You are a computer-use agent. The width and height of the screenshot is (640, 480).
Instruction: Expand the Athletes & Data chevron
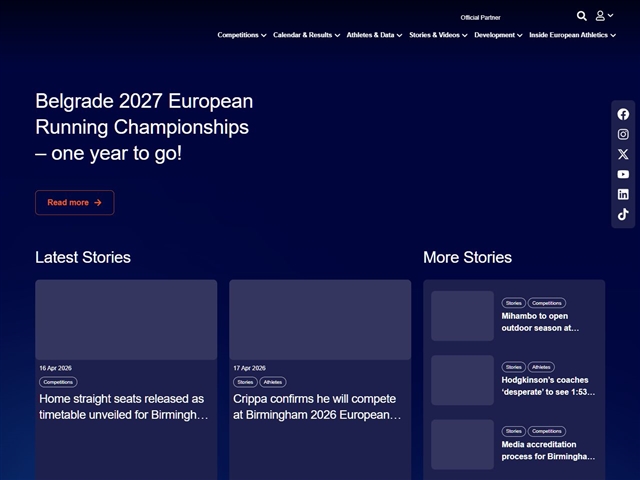click(399, 36)
